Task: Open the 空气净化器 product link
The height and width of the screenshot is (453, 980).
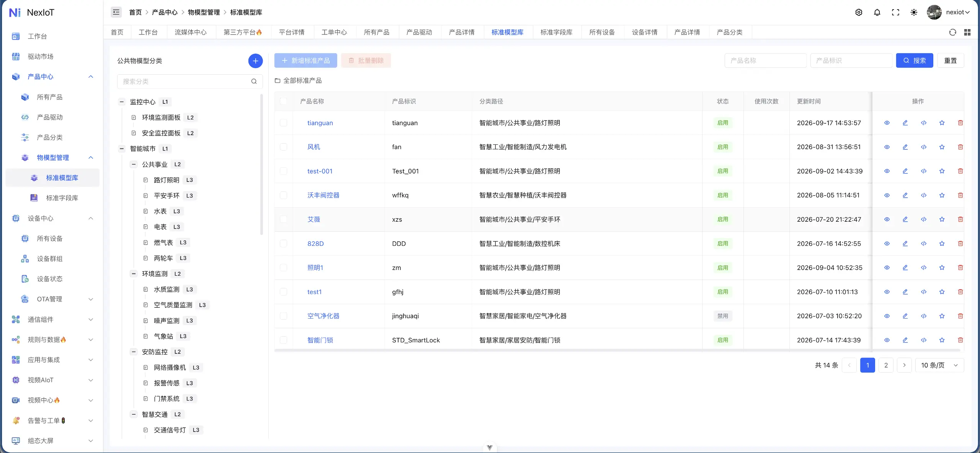Action: point(323,316)
